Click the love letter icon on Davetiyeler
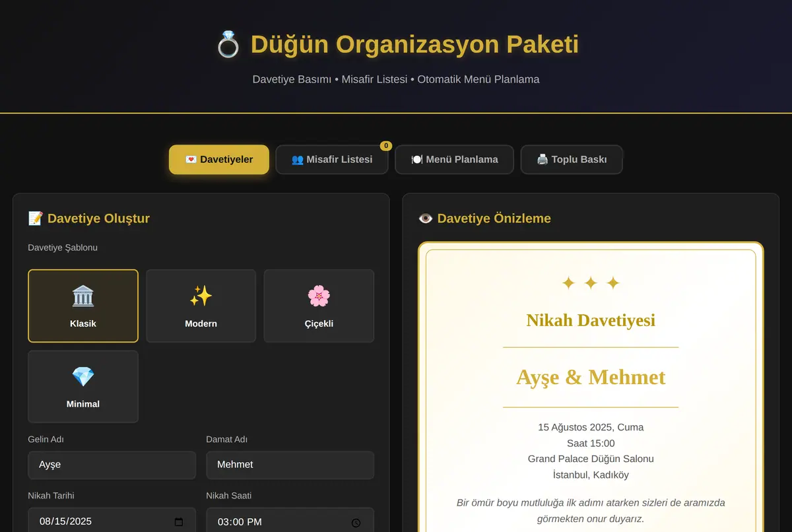The width and height of the screenshot is (792, 532). [x=191, y=160]
